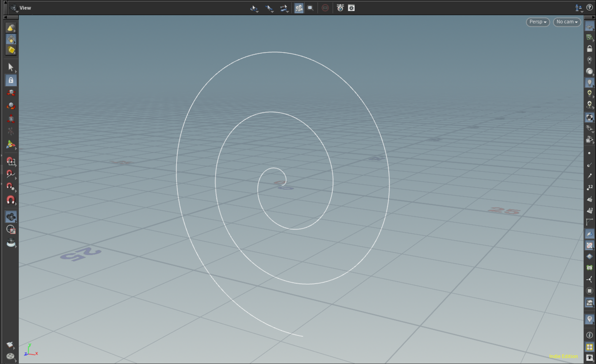Open the select-arrow tool dropdown in top toolbar
The width and height of the screenshot is (596, 364).
pos(269,8)
